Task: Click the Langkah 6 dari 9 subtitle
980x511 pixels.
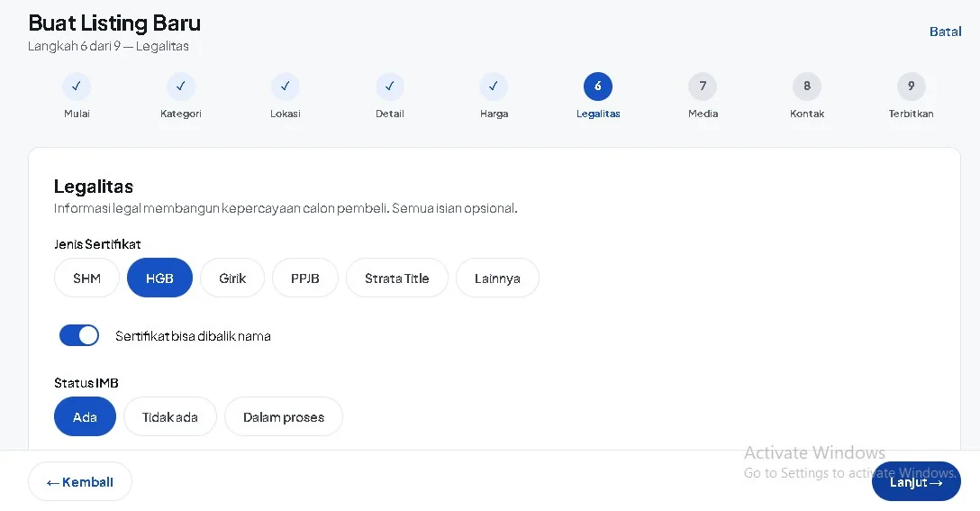Action: (108, 46)
